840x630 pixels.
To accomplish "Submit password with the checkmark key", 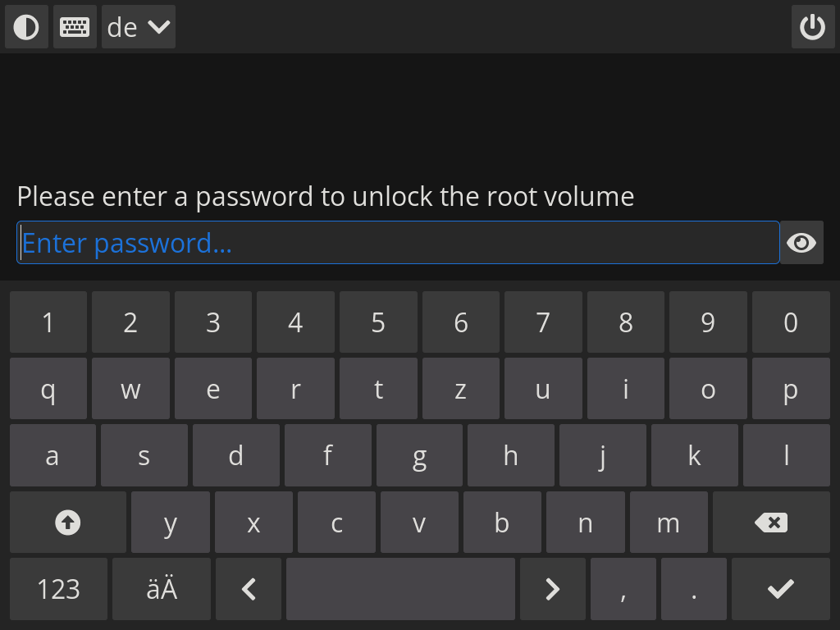I will tap(780, 588).
